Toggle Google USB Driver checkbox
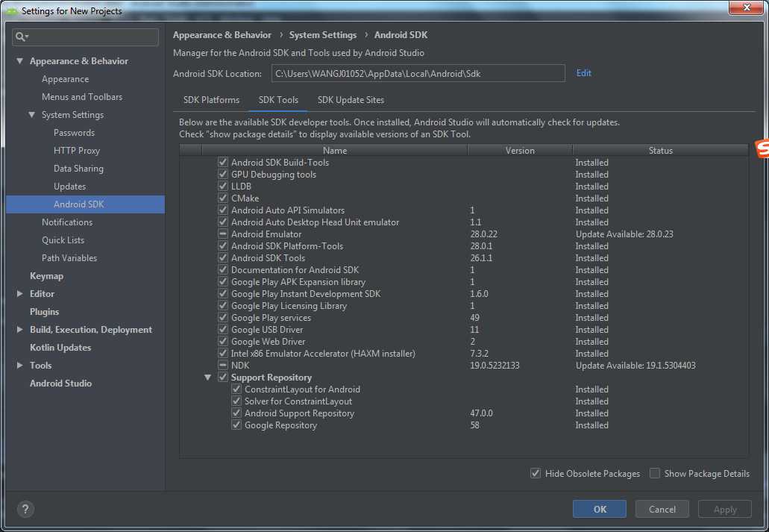Screen dimensions: 769x532 point(223,329)
